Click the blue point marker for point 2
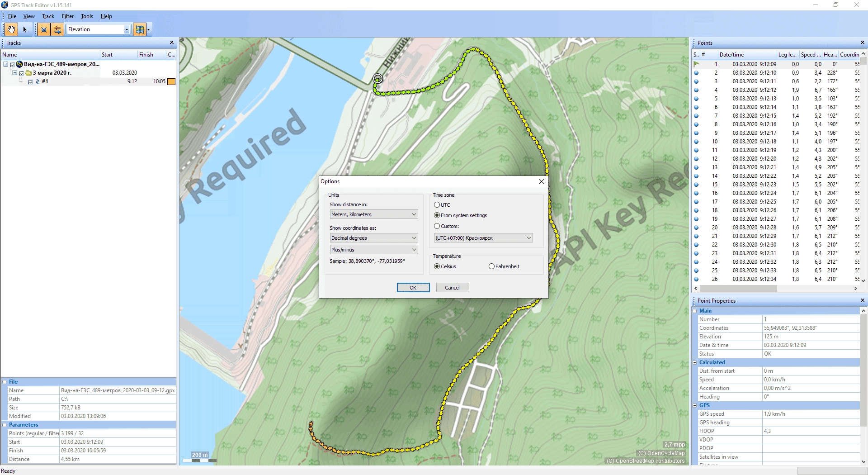This screenshot has height=475, width=868. click(696, 73)
